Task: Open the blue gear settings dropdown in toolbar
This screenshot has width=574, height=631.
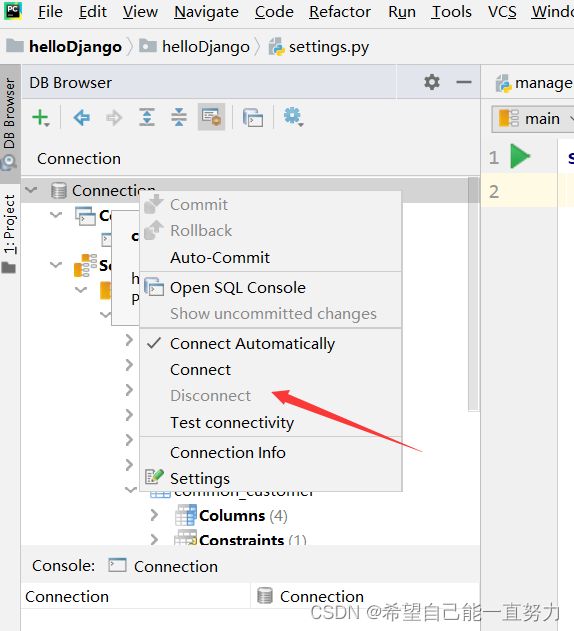Action: [293, 117]
